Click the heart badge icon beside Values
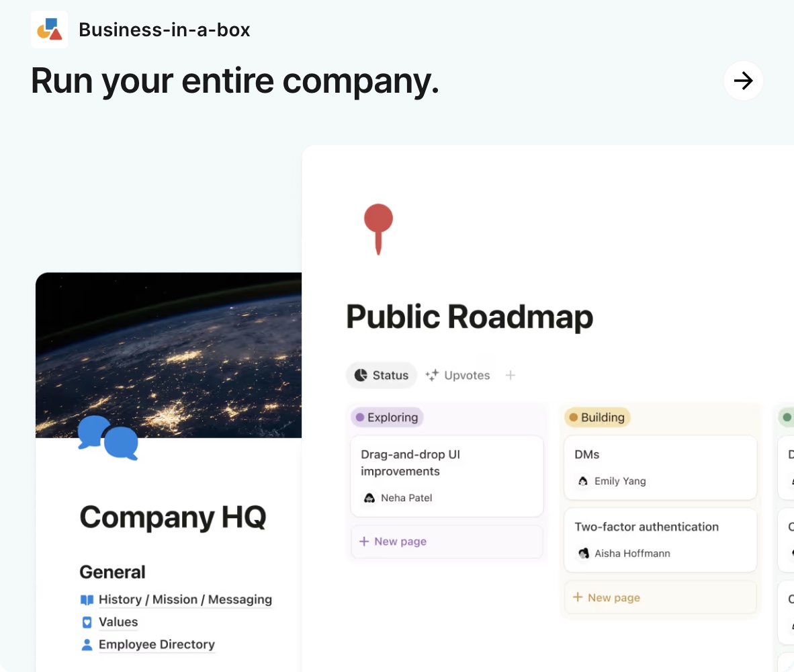The height and width of the screenshot is (672, 794). click(x=87, y=622)
